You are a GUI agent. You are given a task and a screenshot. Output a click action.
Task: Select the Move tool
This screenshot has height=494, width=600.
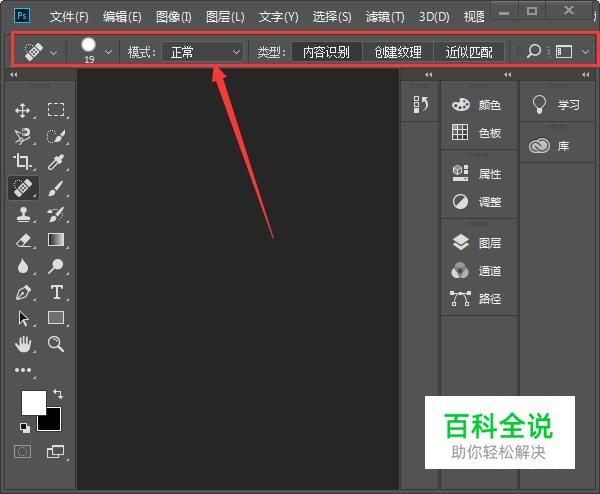23,110
